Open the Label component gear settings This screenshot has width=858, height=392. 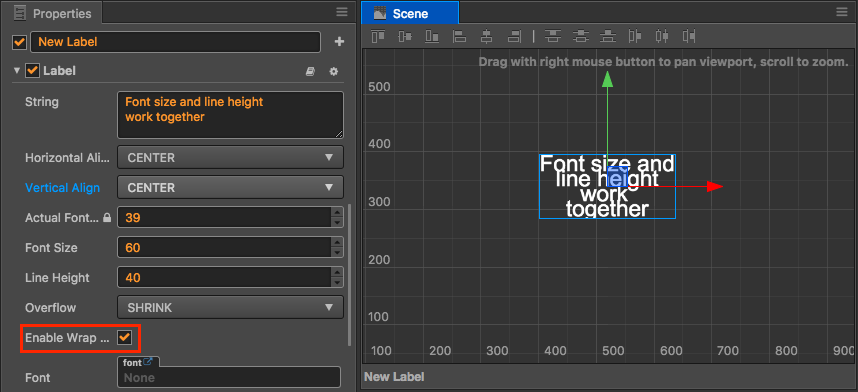(334, 71)
